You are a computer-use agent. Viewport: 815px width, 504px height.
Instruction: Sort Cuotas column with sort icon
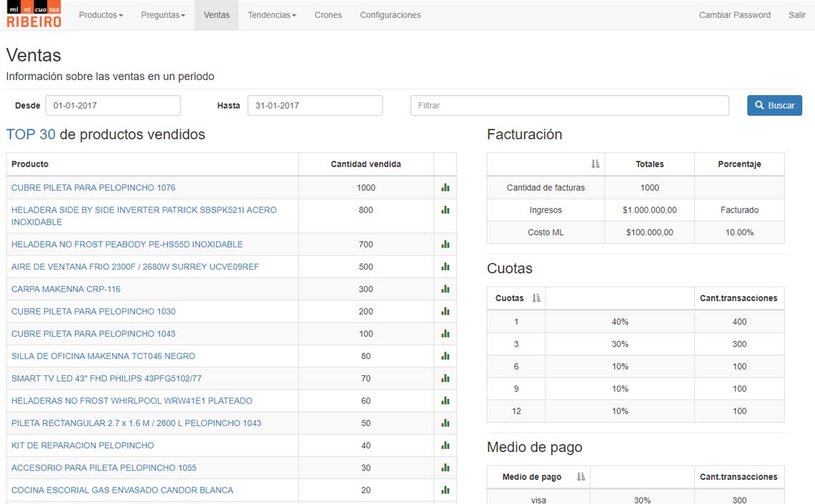point(536,298)
